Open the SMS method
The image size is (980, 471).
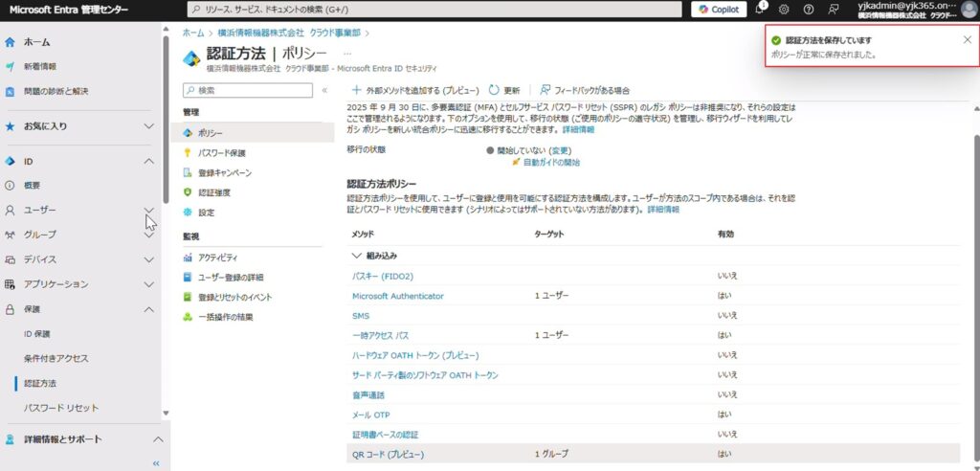[361, 315]
